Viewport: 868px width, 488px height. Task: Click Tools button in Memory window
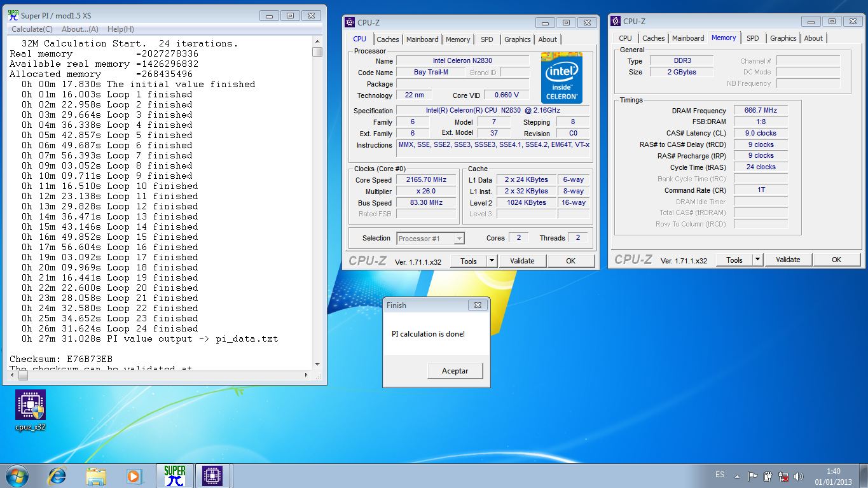coord(734,260)
